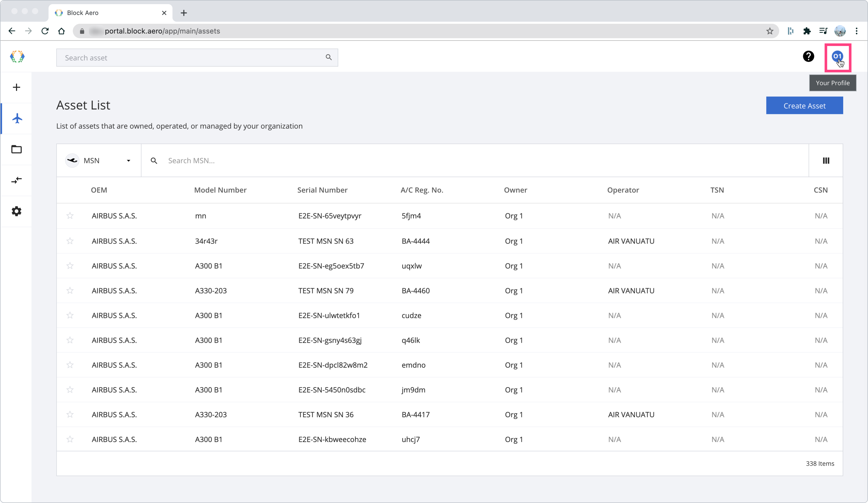Open the media control icon in Chrome toolbar

click(x=823, y=31)
